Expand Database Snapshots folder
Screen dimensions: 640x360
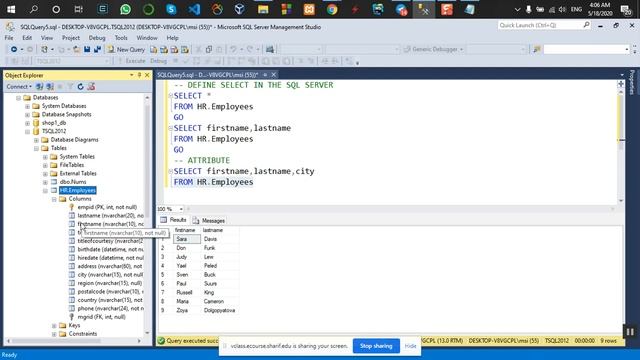click(27, 115)
